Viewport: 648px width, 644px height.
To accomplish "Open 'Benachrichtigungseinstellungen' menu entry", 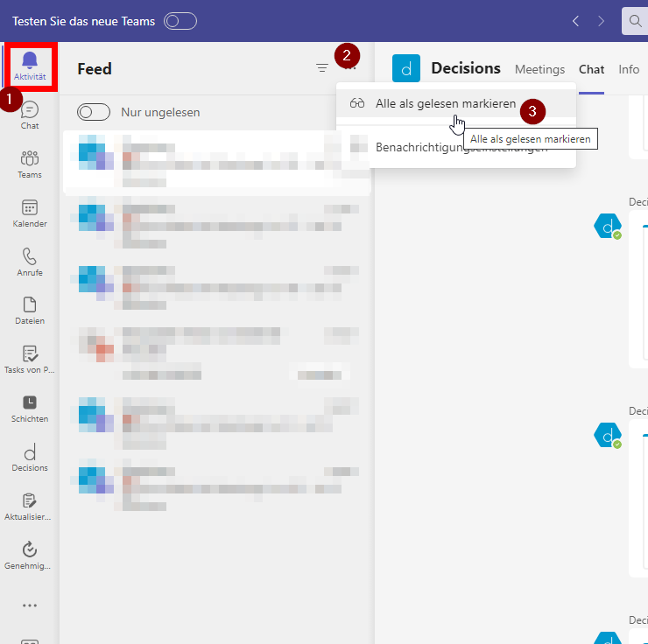I will pos(456,147).
